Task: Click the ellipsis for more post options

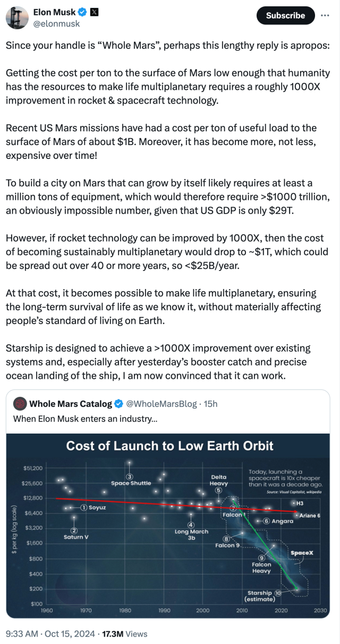Action: (x=326, y=16)
